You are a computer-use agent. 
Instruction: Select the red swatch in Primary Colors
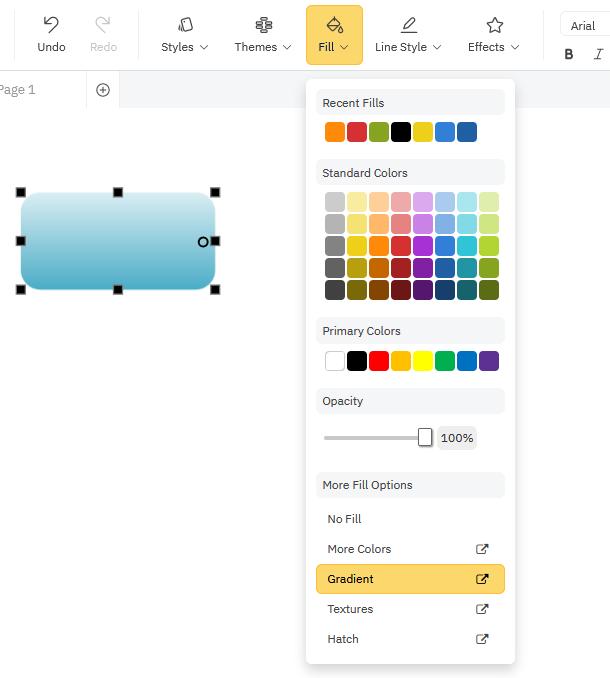coord(379,361)
